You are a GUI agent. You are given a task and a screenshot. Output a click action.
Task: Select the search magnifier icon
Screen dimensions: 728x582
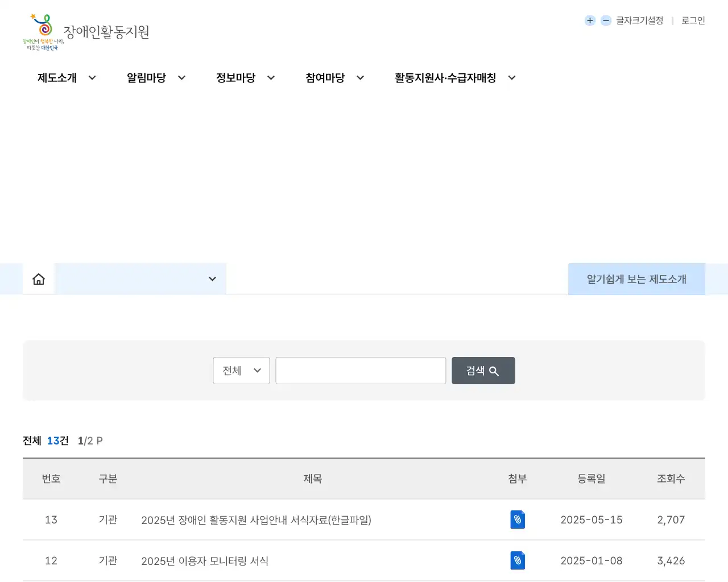(494, 370)
